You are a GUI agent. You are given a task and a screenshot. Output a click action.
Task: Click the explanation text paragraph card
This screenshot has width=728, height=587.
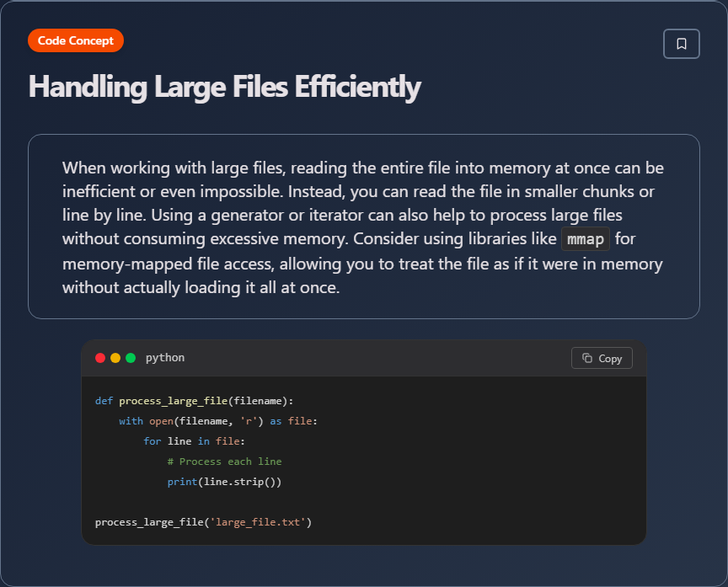tap(362, 226)
